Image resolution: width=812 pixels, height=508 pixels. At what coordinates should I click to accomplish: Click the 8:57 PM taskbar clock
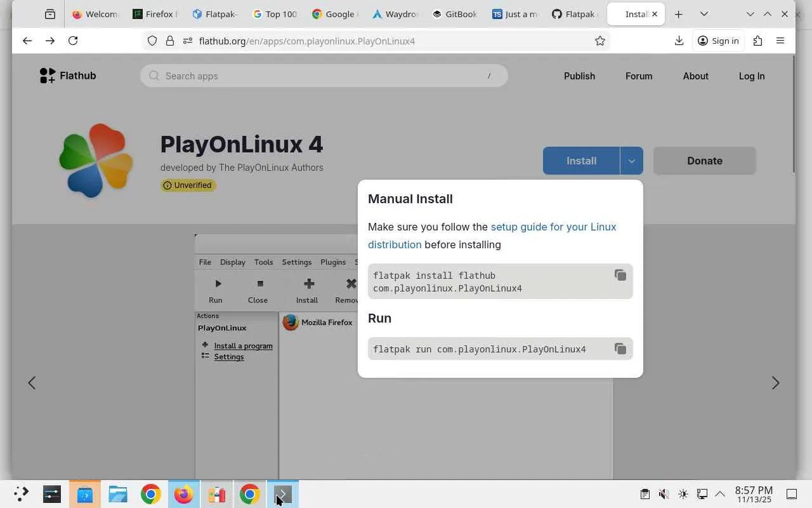[754, 494]
